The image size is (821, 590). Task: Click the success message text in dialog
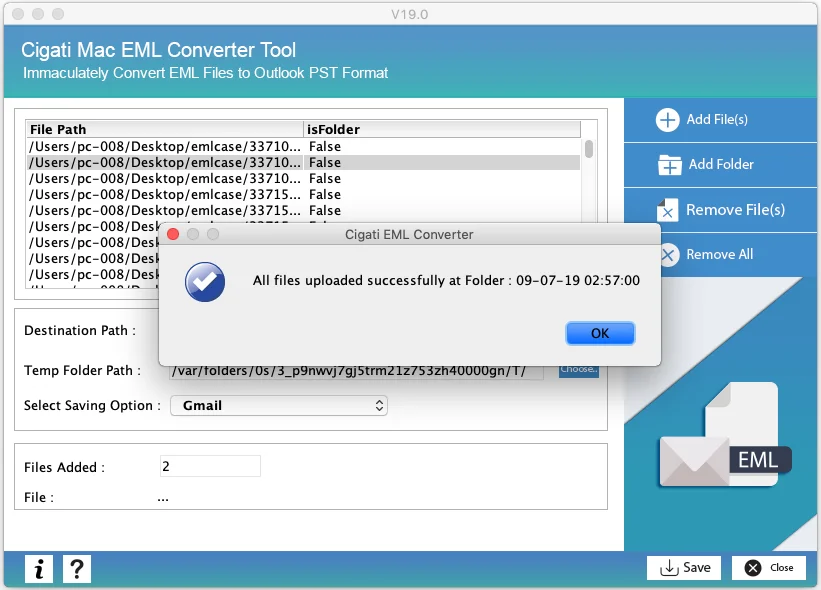pos(446,281)
